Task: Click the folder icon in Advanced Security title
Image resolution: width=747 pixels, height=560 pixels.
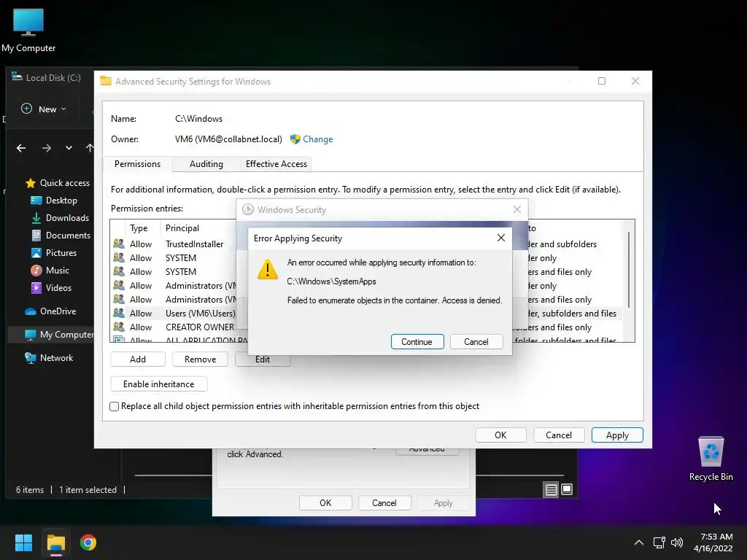Action: 106,81
